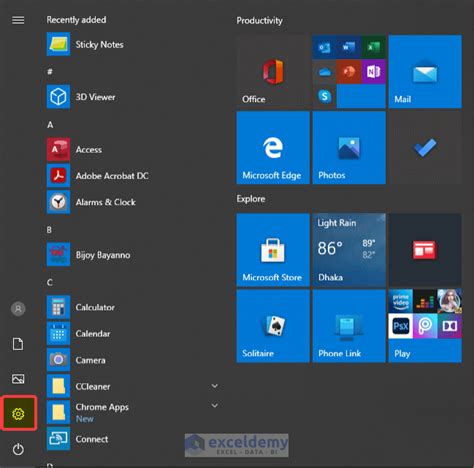Screen dimensions: 474x468
Task: Click the Productivity group heading
Action: click(x=260, y=21)
